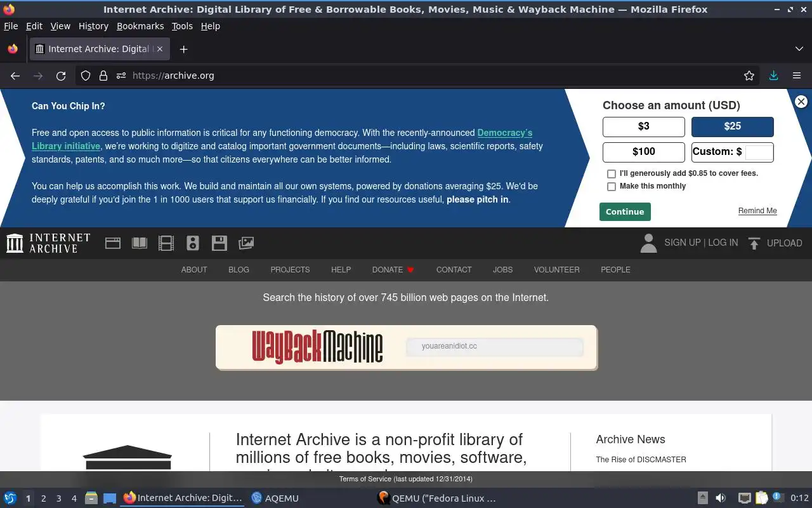Viewport: 812px width, 508px height.
Task: Open the Software floppy disk icon
Action: (219, 243)
